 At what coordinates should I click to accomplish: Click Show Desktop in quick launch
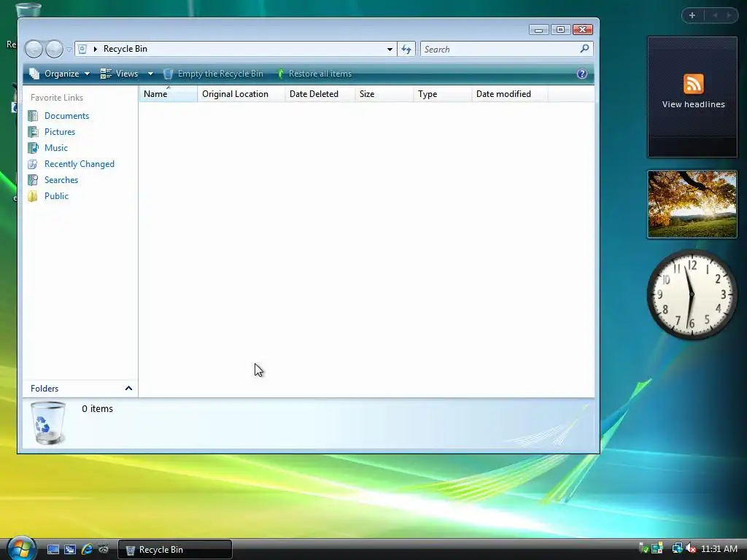click(x=53, y=550)
